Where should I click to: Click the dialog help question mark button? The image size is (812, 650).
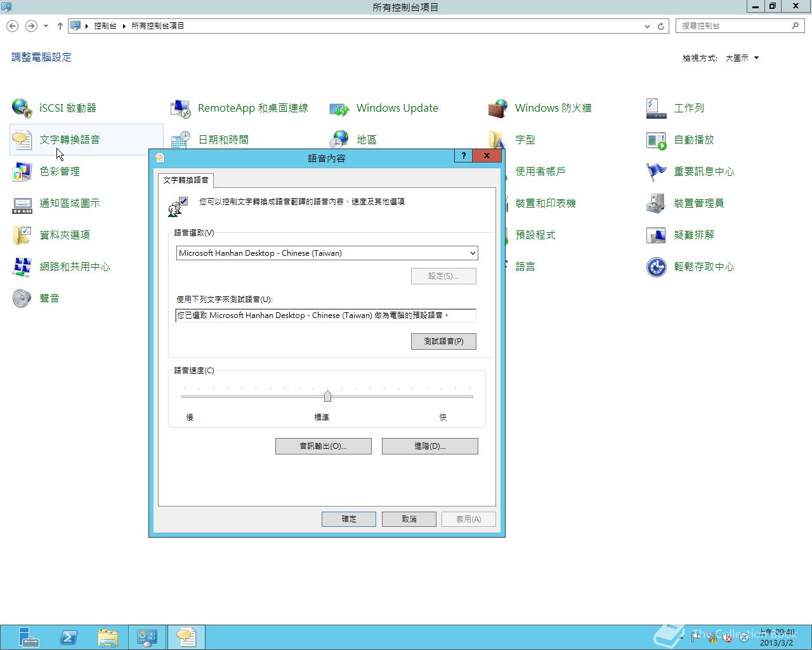[464, 156]
